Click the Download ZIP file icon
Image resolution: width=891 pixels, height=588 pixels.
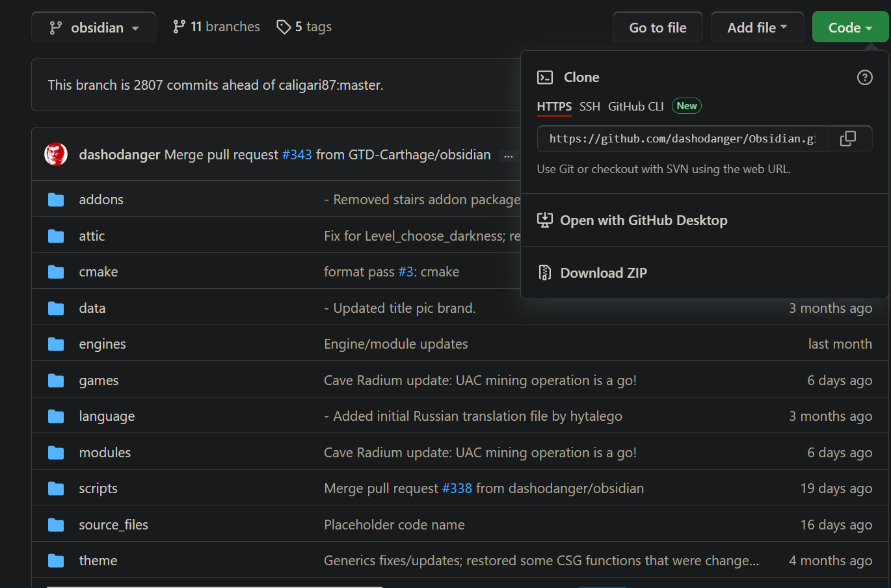tap(544, 273)
